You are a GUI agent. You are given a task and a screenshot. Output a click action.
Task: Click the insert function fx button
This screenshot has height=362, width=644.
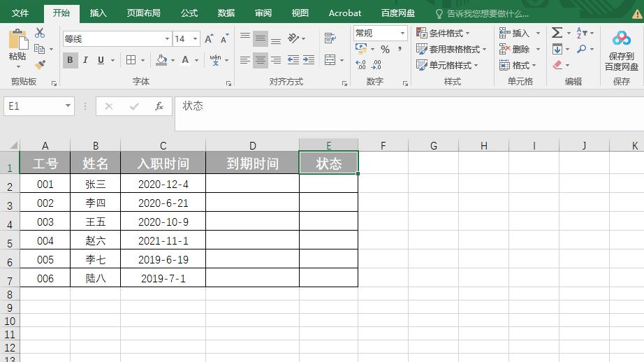(159, 106)
